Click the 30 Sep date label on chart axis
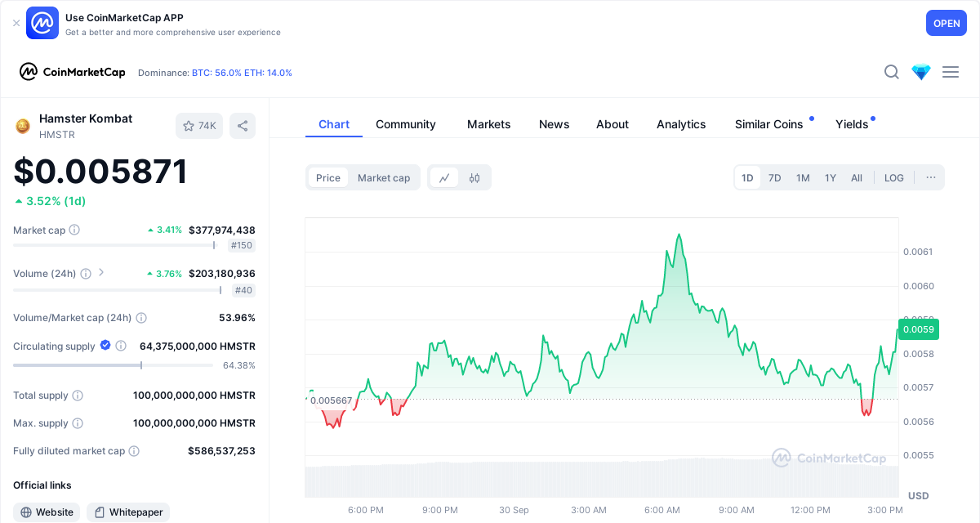 (x=514, y=510)
